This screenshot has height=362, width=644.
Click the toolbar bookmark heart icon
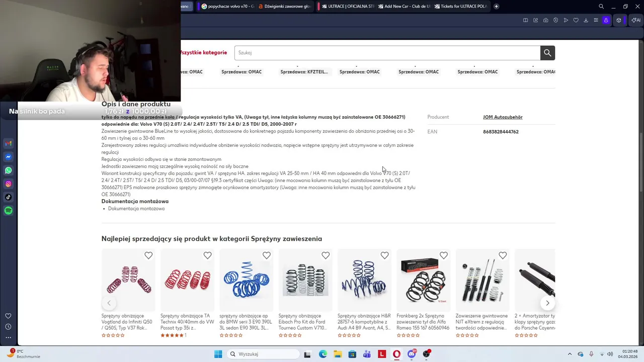click(x=576, y=20)
